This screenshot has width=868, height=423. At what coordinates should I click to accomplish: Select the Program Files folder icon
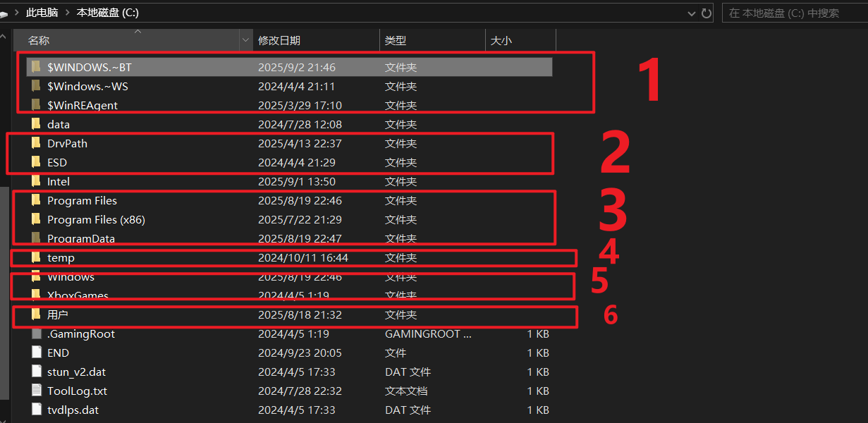36,201
